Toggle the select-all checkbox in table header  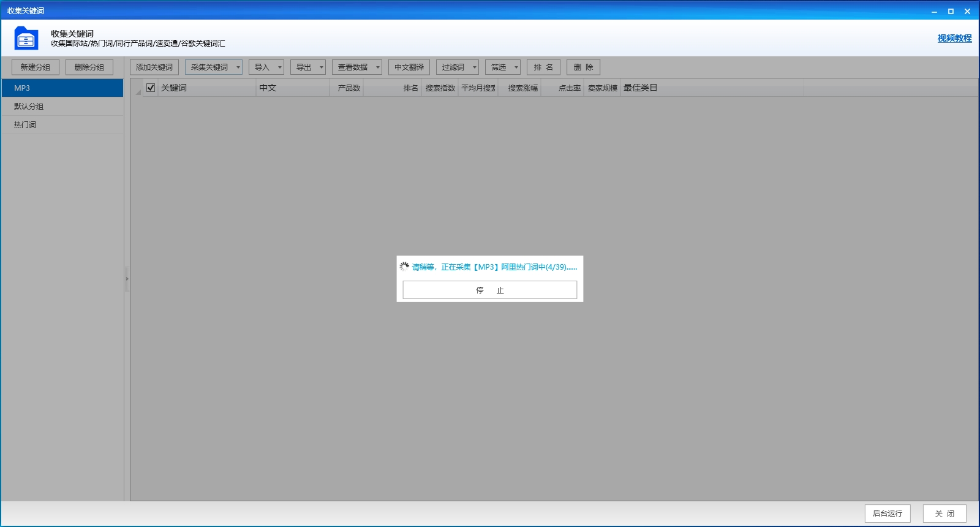[151, 88]
